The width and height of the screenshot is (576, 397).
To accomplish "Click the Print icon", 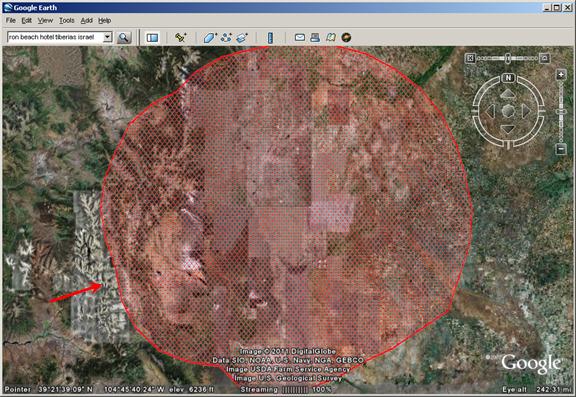I will (315, 37).
